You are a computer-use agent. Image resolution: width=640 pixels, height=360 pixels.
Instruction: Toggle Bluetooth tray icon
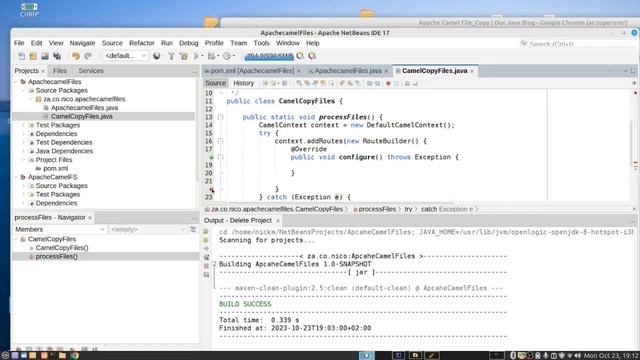coord(513,356)
